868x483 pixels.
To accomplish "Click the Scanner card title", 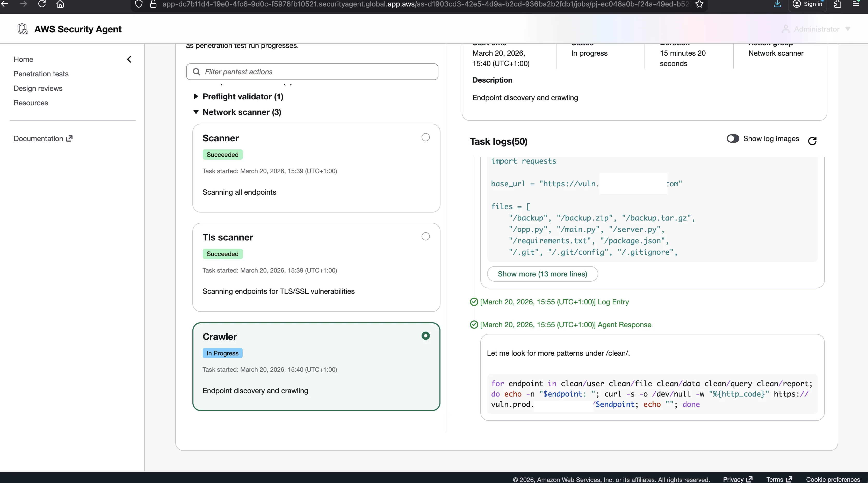I will (220, 138).
